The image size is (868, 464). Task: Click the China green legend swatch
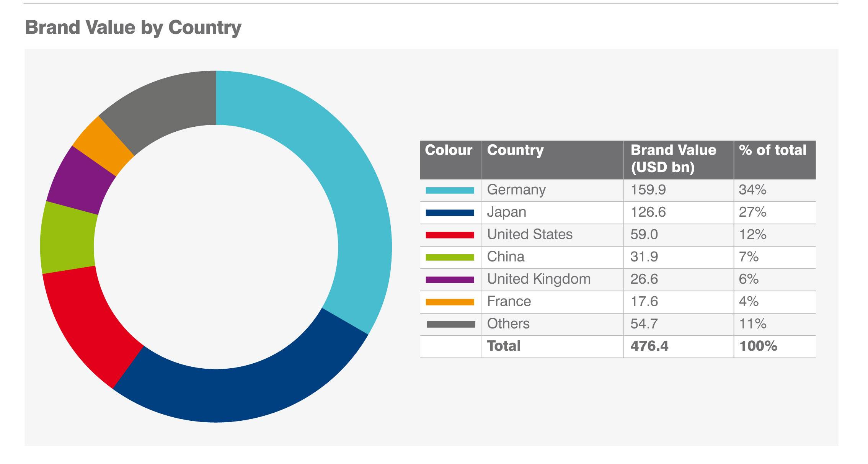(x=450, y=257)
